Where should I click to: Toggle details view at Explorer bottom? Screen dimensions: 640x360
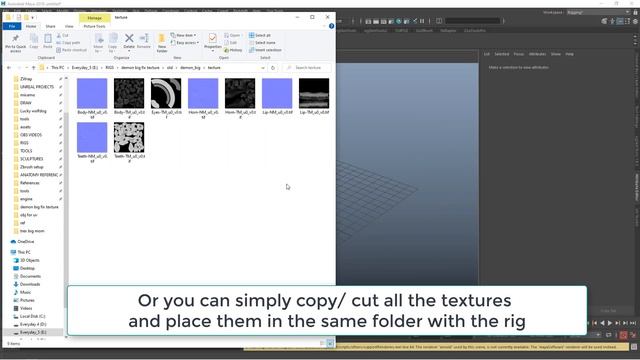click(x=322, y=344)
